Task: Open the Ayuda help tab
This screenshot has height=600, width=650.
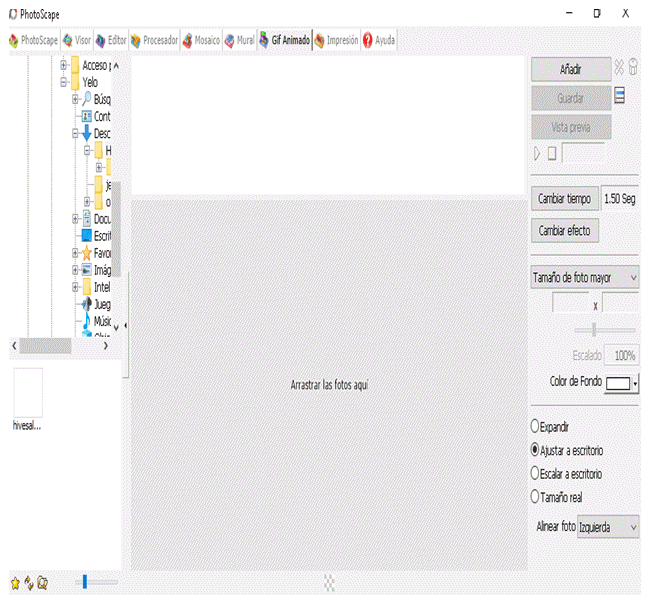Action: (x=379, y=40)
